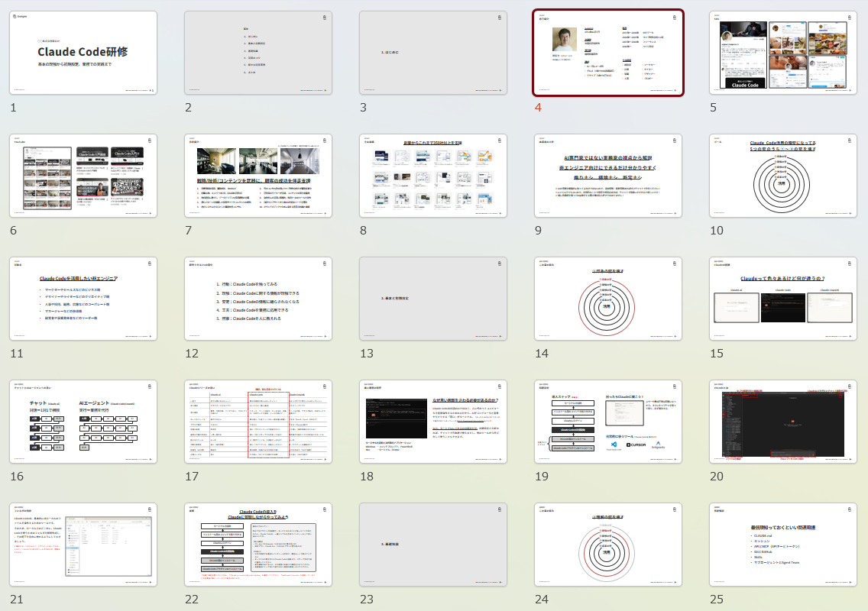Select slide 10 with black concentric circles
This screenshot has height=611, width=868.
pos(782,176)
